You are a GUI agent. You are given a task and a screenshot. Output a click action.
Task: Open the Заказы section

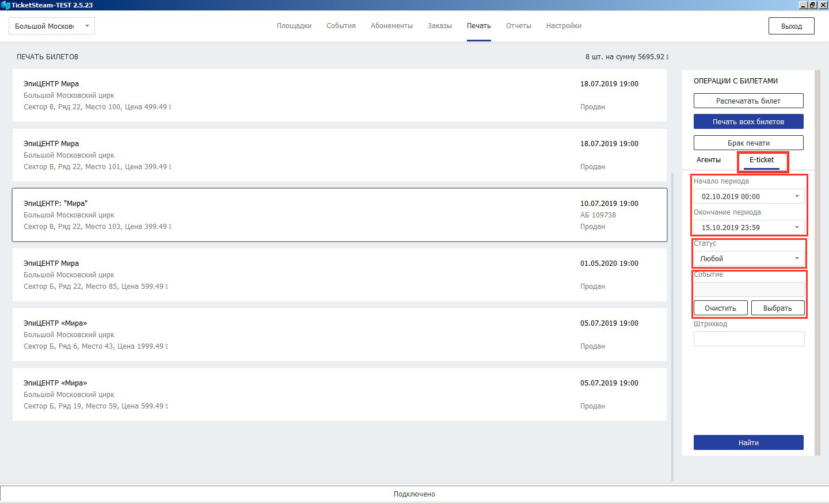(x=440, y=26)
